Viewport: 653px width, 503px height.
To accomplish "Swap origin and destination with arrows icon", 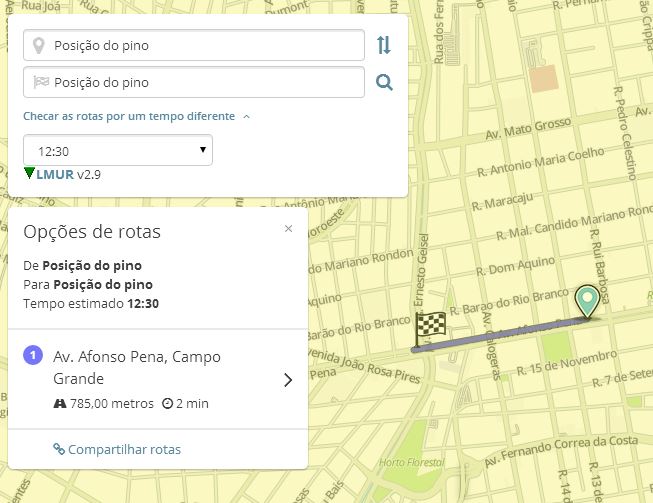I will click(x=384, y=45).
